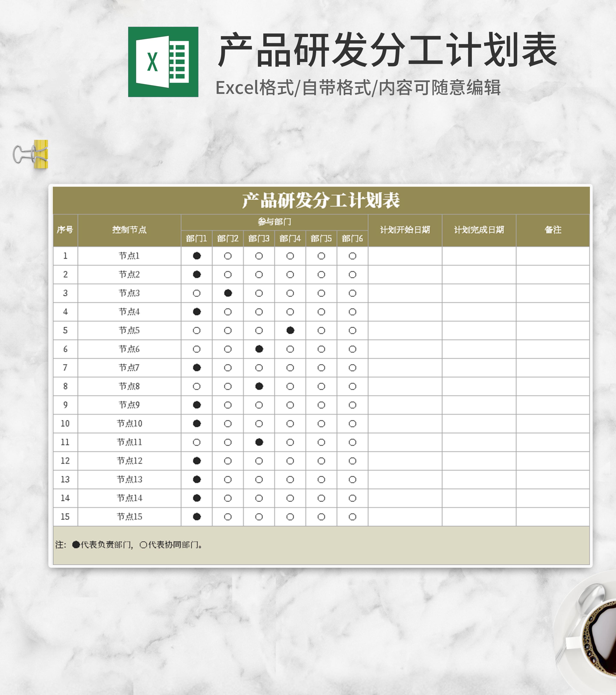Viewport: 616px width, 695px height.
Task: Click filled circle for 节点11 under 部门3
Action: point(259,442)
